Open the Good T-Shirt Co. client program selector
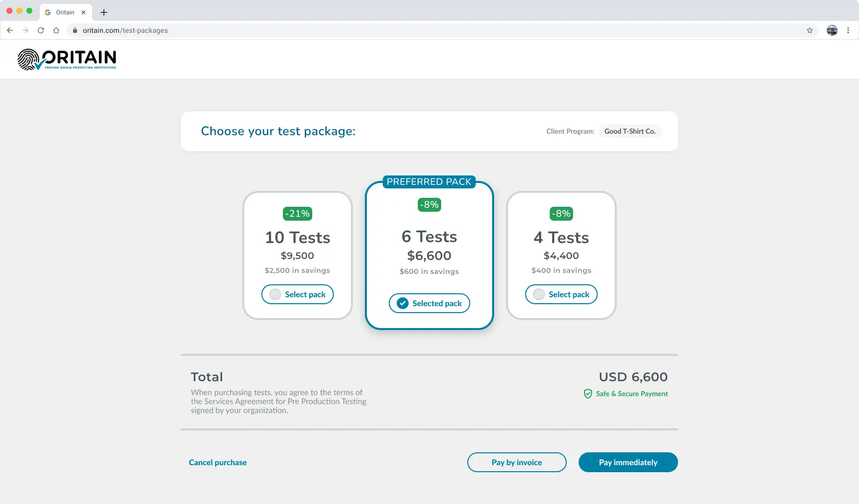Image resolution: width=859 pixels, height=504 pixels. click(630, 131)
